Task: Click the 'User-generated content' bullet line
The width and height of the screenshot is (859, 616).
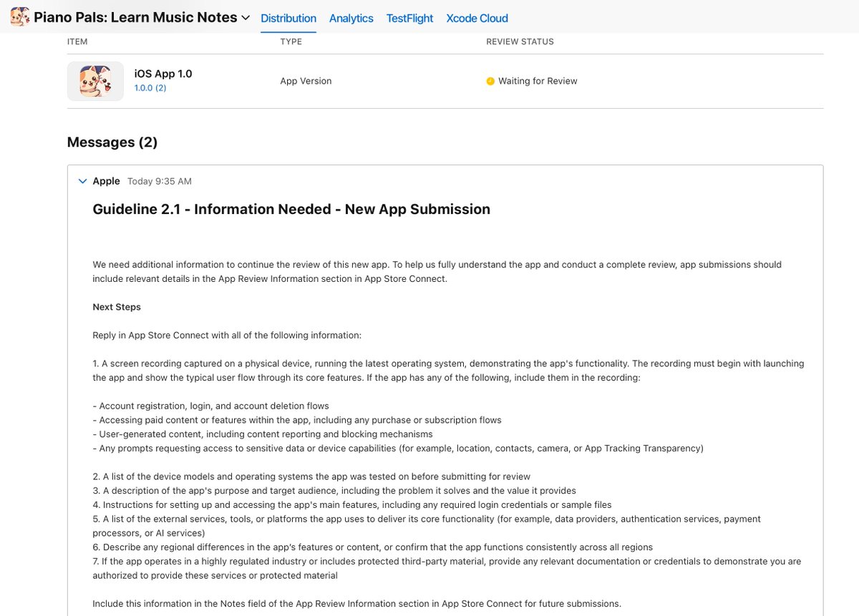Action: pos(263,434)
